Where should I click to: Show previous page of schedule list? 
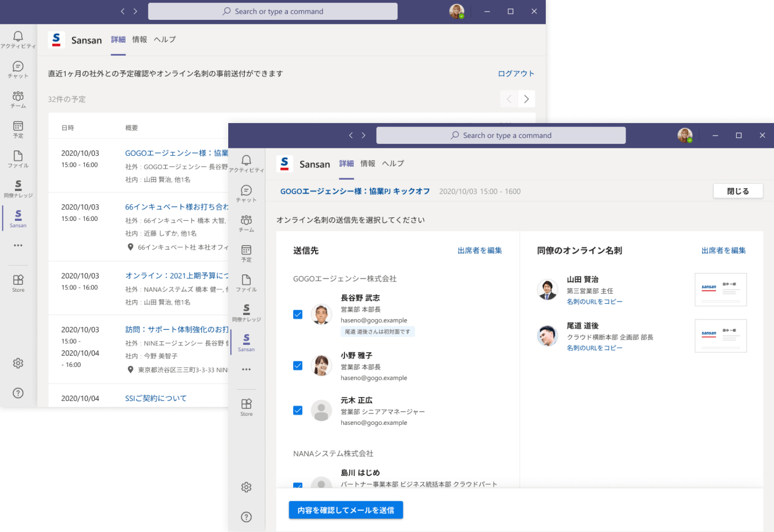click(x=509, y=99)
